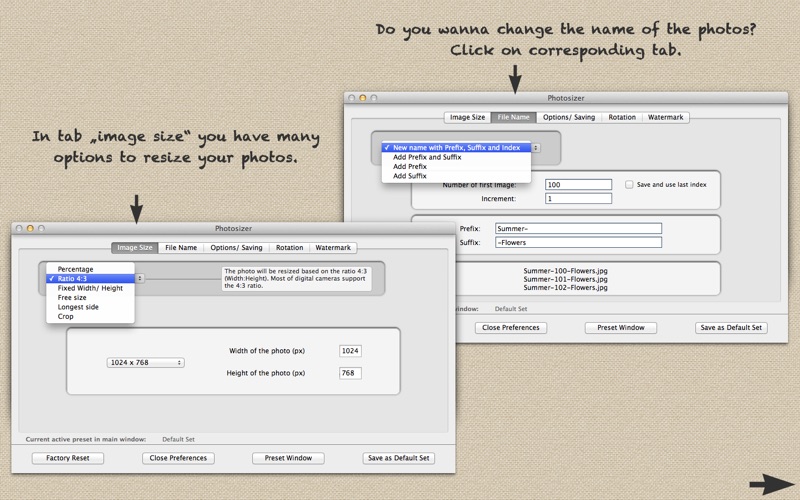
Task: Click Save as Default Set in front window
Action: 398,458
